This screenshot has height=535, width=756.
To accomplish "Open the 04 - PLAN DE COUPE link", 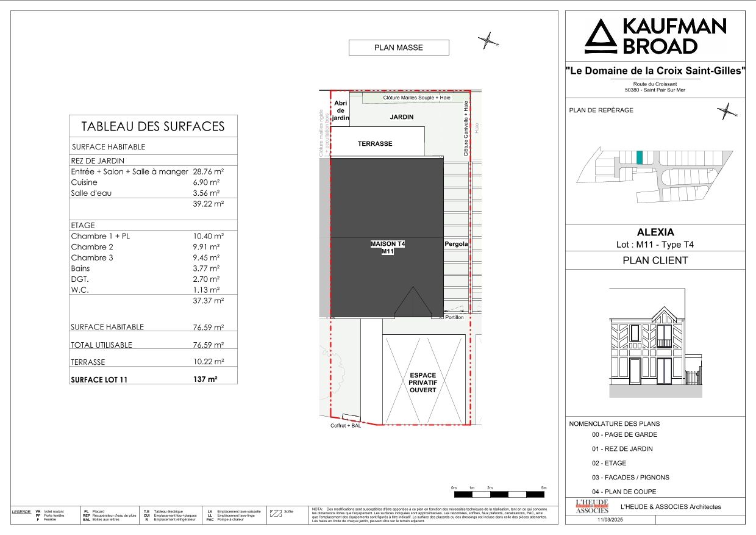I will coord(624,491).
